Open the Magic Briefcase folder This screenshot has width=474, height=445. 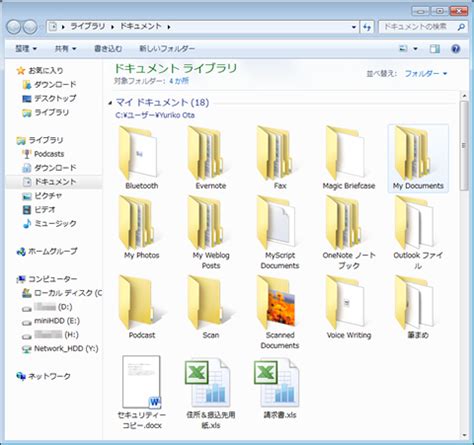coord(348,157)
